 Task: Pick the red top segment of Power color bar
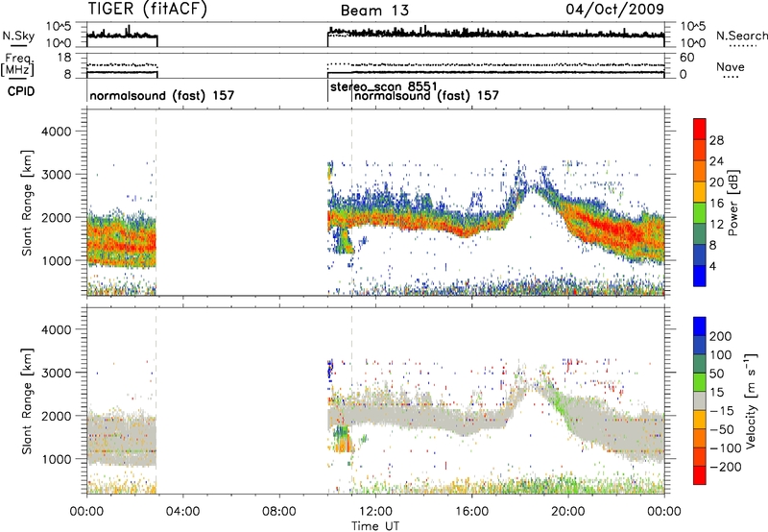[700, 129]
